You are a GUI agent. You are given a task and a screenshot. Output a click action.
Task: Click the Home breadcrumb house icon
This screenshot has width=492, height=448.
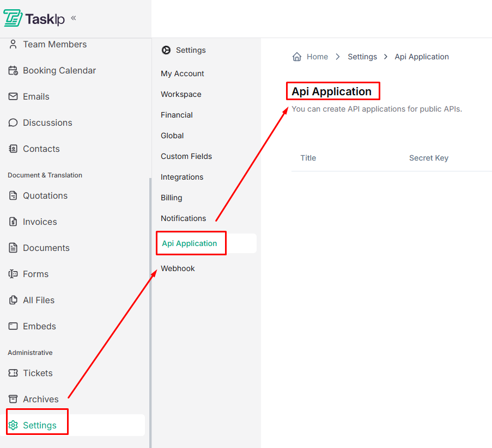click(297, 57)
